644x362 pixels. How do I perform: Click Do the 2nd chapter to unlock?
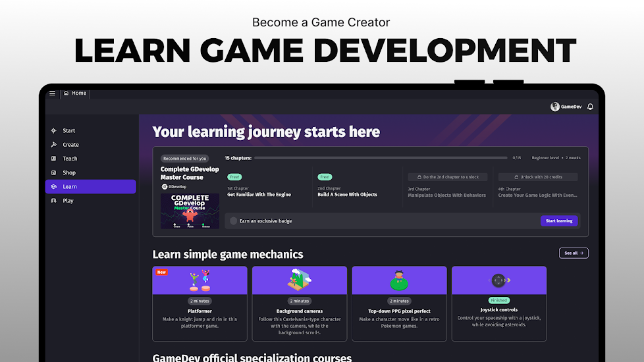point(448,177)
